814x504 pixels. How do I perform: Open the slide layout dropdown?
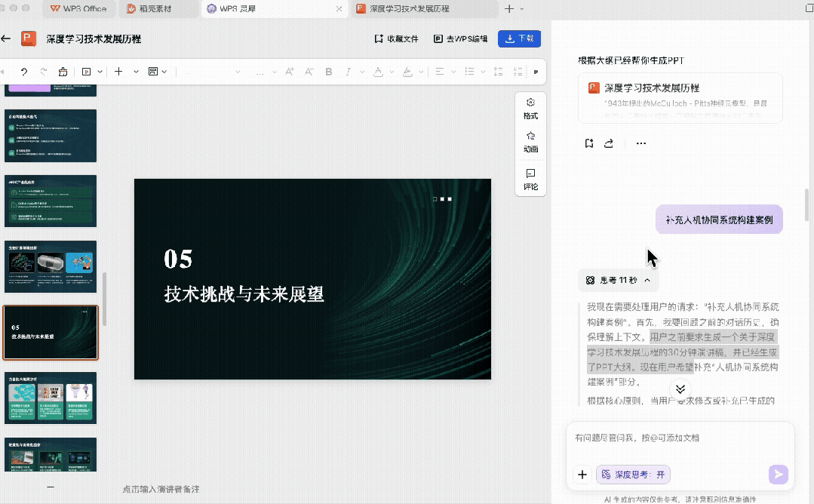pyautogui.click(x=158, y=72)
